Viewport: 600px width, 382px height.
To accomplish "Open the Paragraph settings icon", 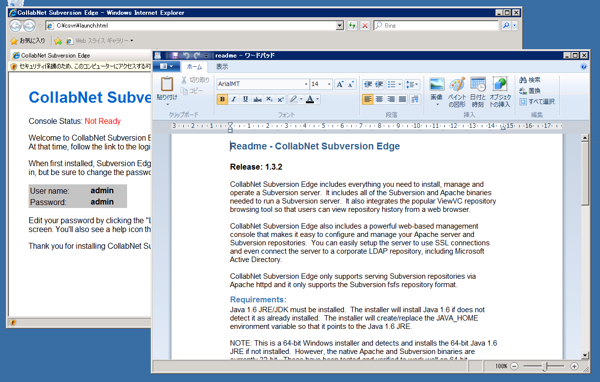I will coord(414,100).
